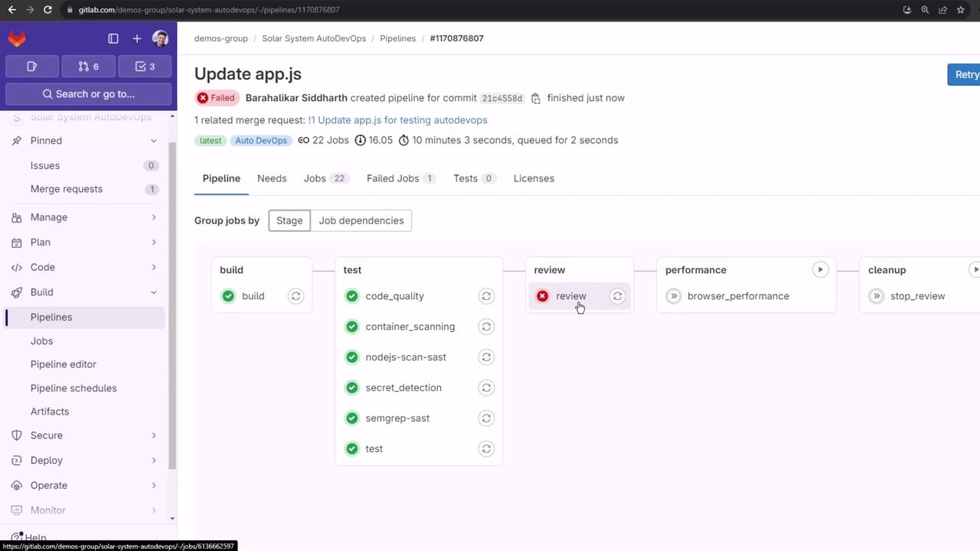
Task: Collapse the Build sidebar section
Action: click(x=84, y=292)
